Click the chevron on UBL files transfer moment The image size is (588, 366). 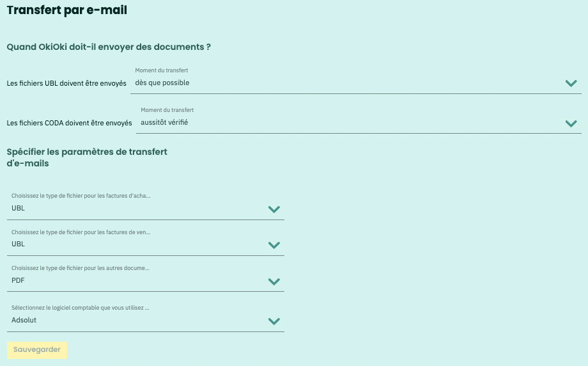tap(571, 83)
